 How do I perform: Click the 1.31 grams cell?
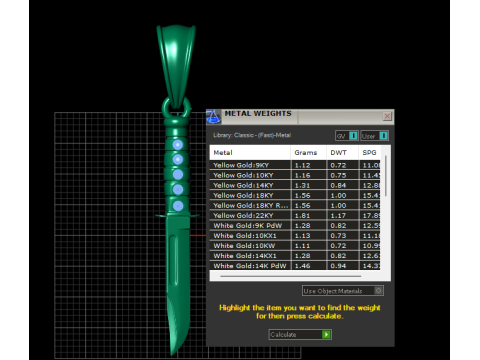click(308, 185)
